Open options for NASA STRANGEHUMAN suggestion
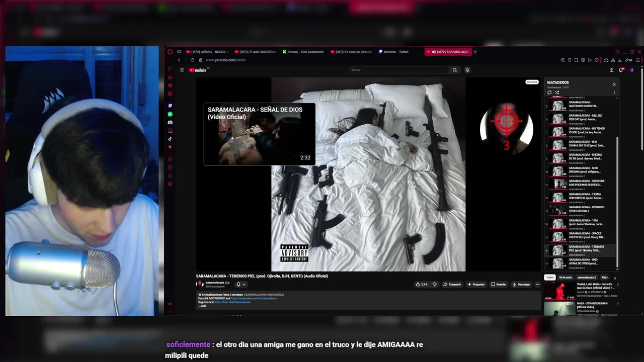 [618, 304]
